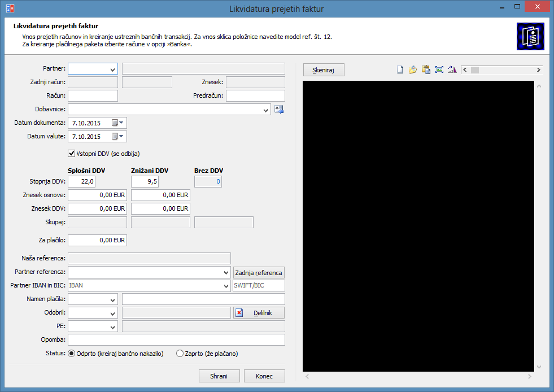The width and height of the screenshot is (554, 392).
Task: Click the Opomba text field
Action: pos(176,340)
